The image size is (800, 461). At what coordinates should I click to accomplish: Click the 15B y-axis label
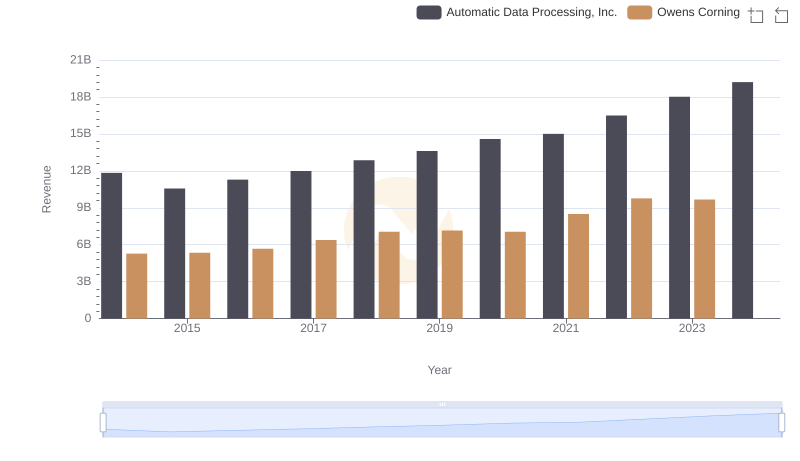[81, 134]
